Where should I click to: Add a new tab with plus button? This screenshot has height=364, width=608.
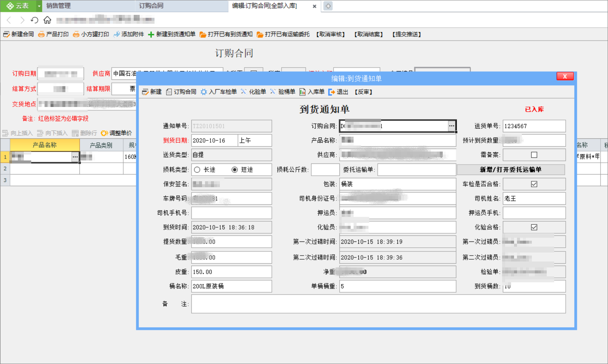tap(328, 6)
